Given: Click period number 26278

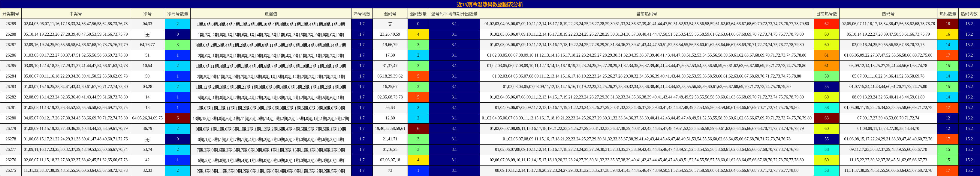Looking at the screenshot, I should (x=11, y=139).
